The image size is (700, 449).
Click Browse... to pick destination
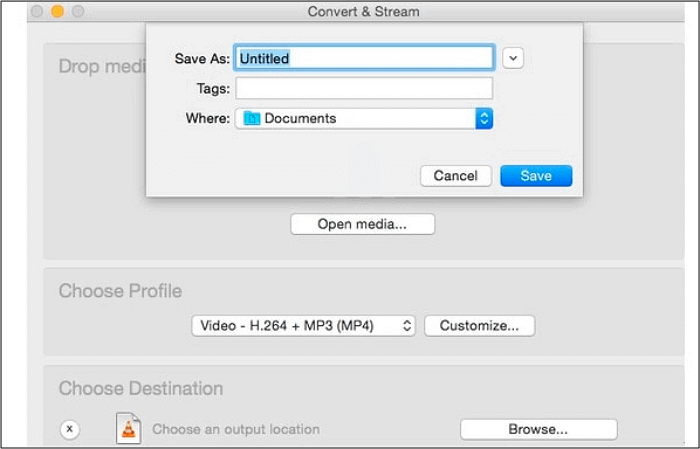pyautogui.click(x=538, y=429)
